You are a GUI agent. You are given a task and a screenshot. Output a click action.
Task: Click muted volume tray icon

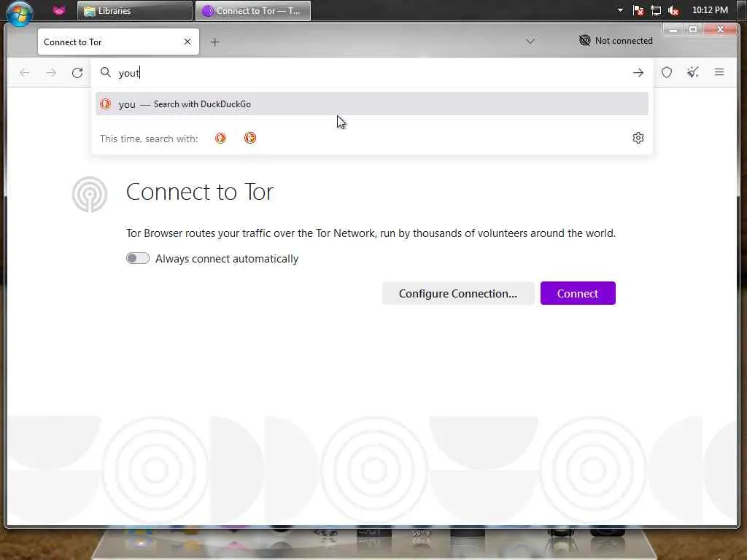tap(673, 10)
